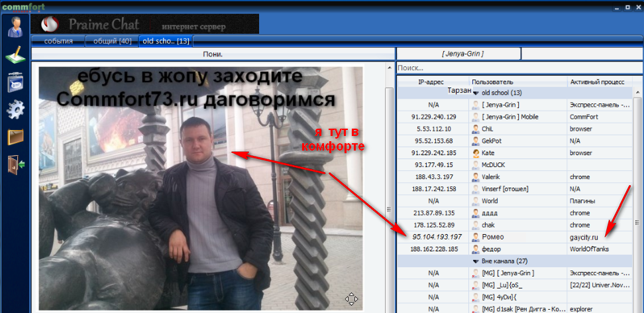
Task: Click the exit door sidebar icon
Action: coord(16,164)
